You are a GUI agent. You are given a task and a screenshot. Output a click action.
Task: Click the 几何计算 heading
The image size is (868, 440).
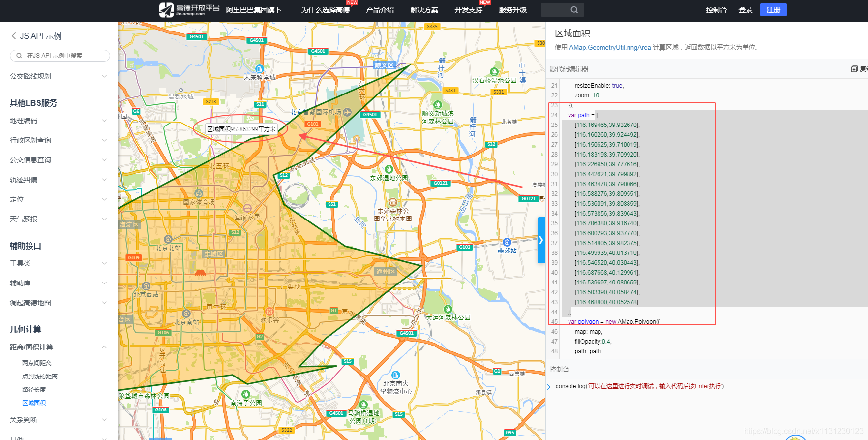point(26,329)
